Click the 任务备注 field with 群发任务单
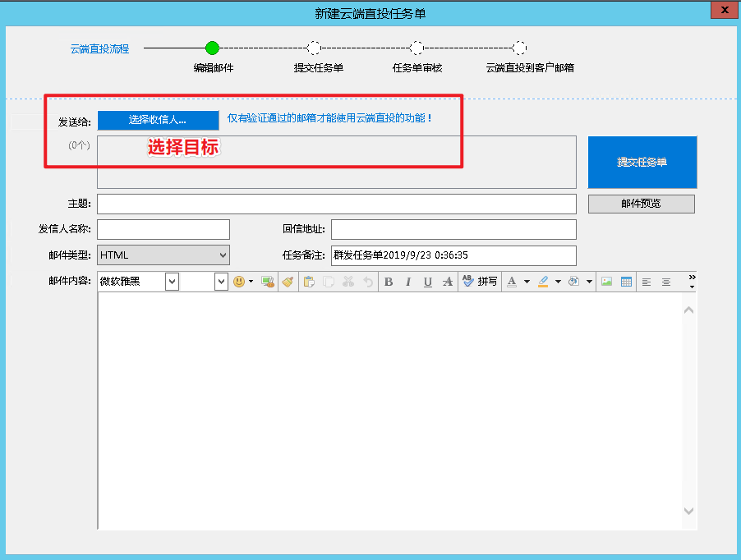The image size is (741, 560). pos(453,255)
